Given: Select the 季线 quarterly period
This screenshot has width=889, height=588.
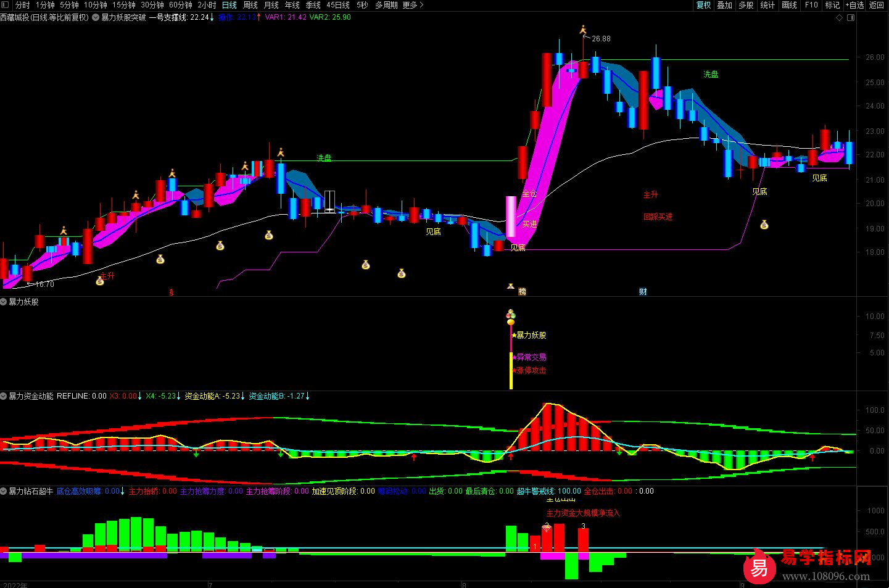Looking at the screenshot, I should pos(313,5).
